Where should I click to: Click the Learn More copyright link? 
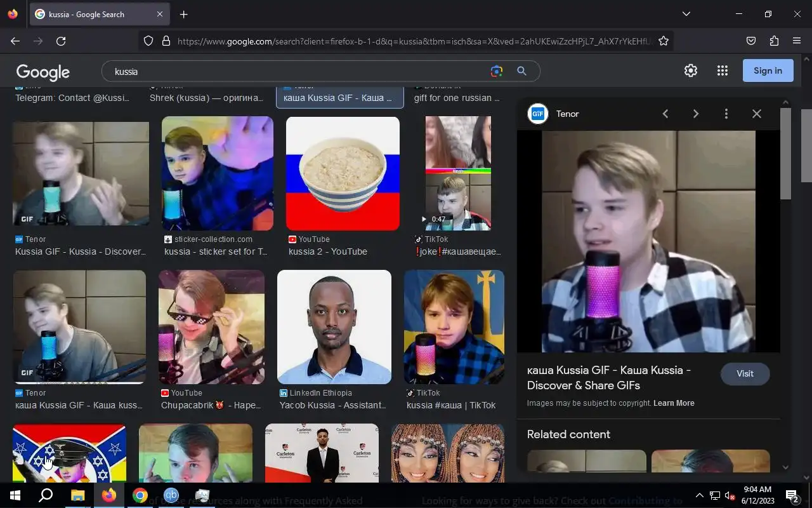(x=674, y=403)
